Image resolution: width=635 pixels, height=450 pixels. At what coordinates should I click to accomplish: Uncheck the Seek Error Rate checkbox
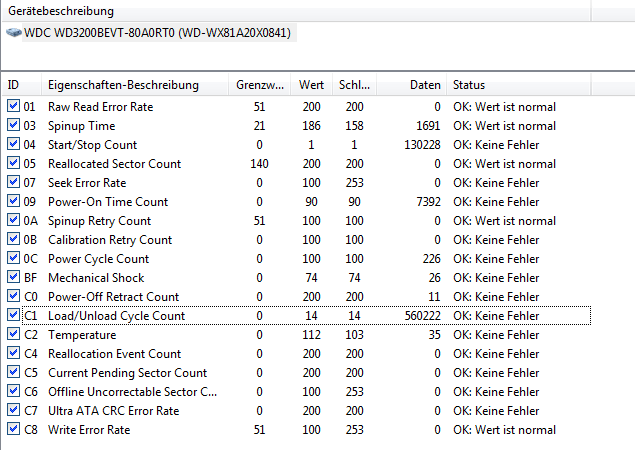pos(13,182)
